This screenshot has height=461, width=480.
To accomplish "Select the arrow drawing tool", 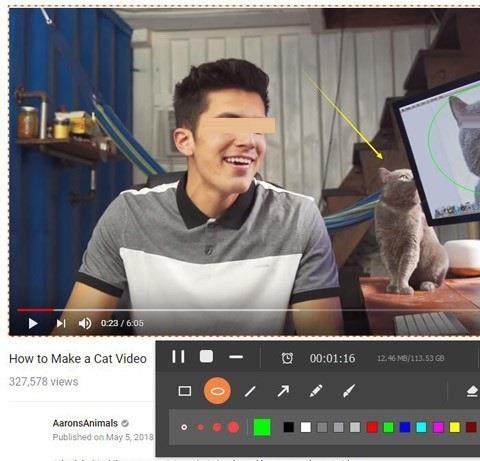I will pyautogui.click(x=283, y=391).
